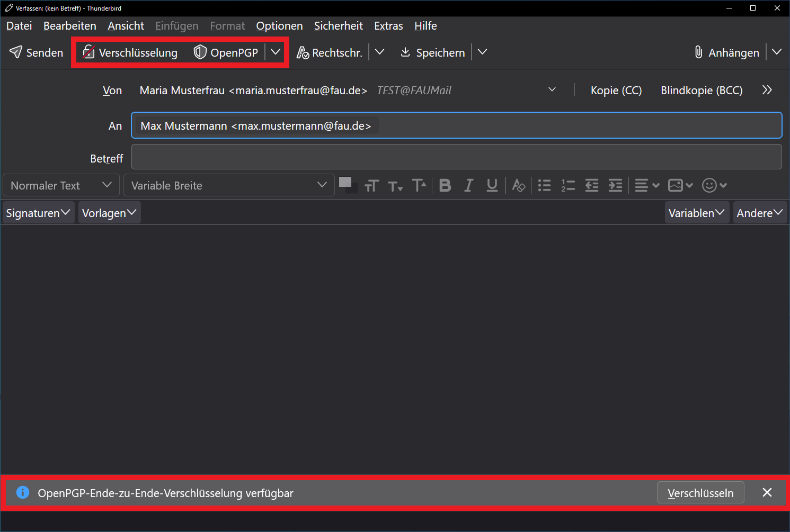Insert a numbered list
790x532 pixels.
click(568, 185)
